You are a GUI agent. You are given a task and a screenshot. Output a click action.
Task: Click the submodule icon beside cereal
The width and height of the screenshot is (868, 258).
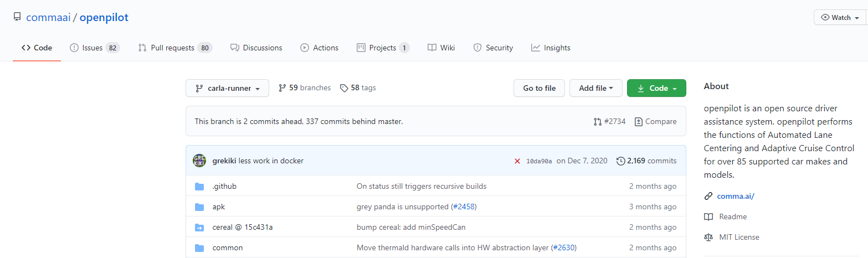coord(199,227)
